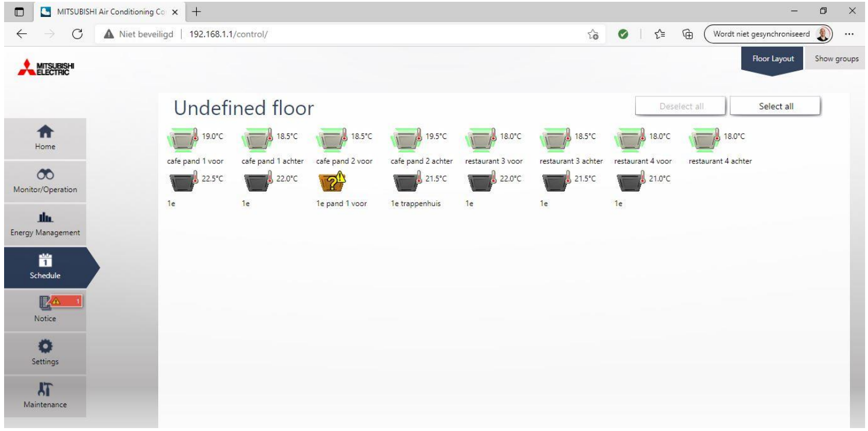
Task: Select the restaurant 4 voor unit icon
Action: click(x=630, y=141)
